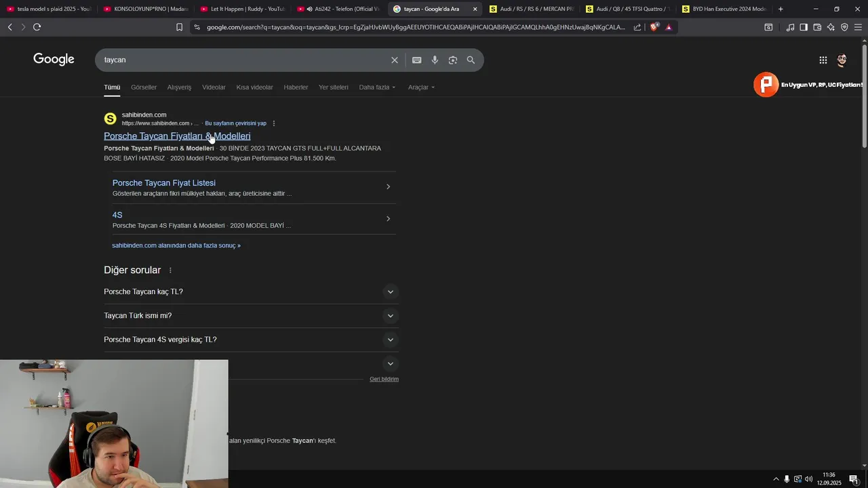Image resolution: width=868 pixels, height=488 pixels.
Task: Switch to Audi Q8 45 TFSI tab
Action: [x=629, y=9]
